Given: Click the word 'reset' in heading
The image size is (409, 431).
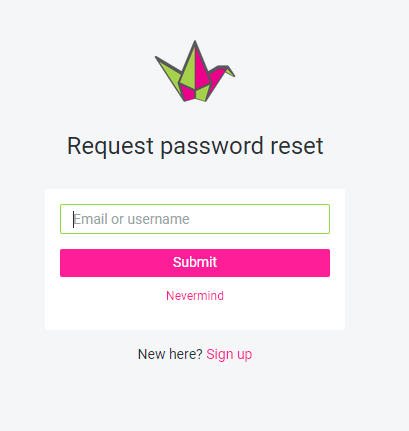Looking at the screenshot, I should coord(297,146).
